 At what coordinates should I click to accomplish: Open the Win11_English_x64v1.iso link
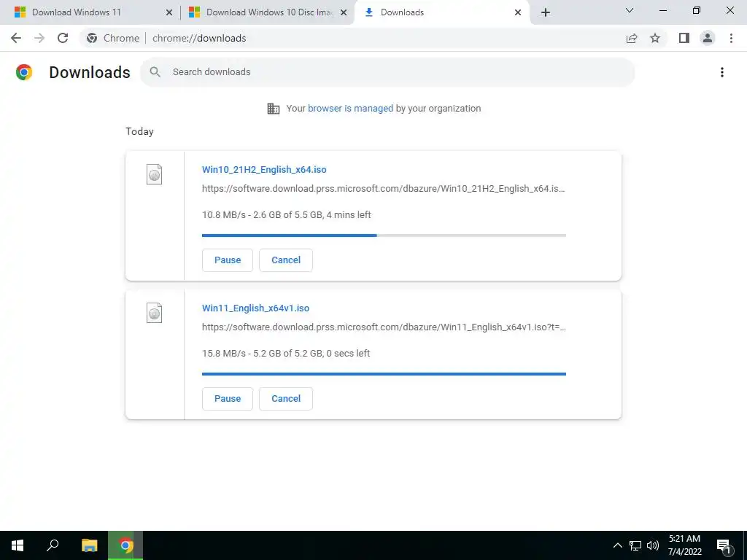point(256,308)
